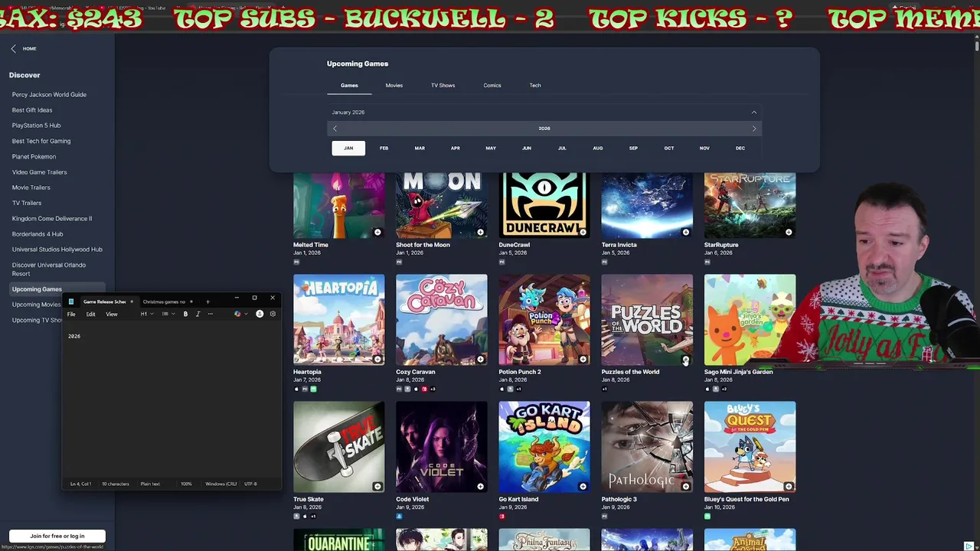This screenshot has height=551, width=980.
Task: Switch to the Tech tab
Action: click(x=535, y=86)
